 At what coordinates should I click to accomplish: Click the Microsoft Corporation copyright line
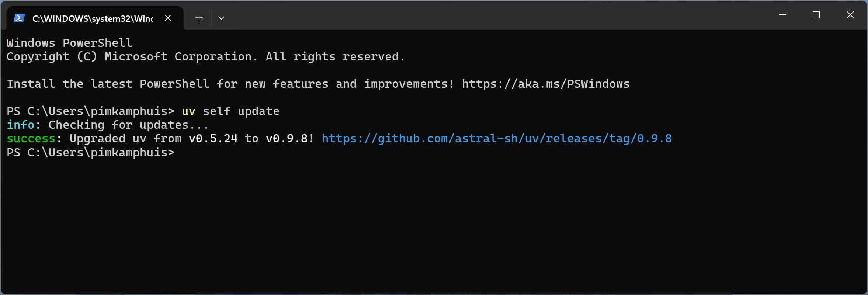(205, 57)
